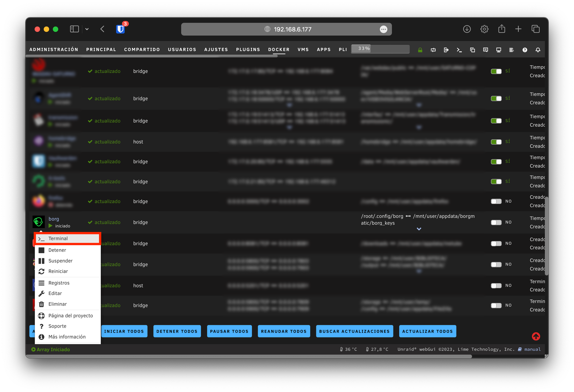Open the Unraid web terminal icon
This screenshot has height=392, width=574.
(459, 50)
